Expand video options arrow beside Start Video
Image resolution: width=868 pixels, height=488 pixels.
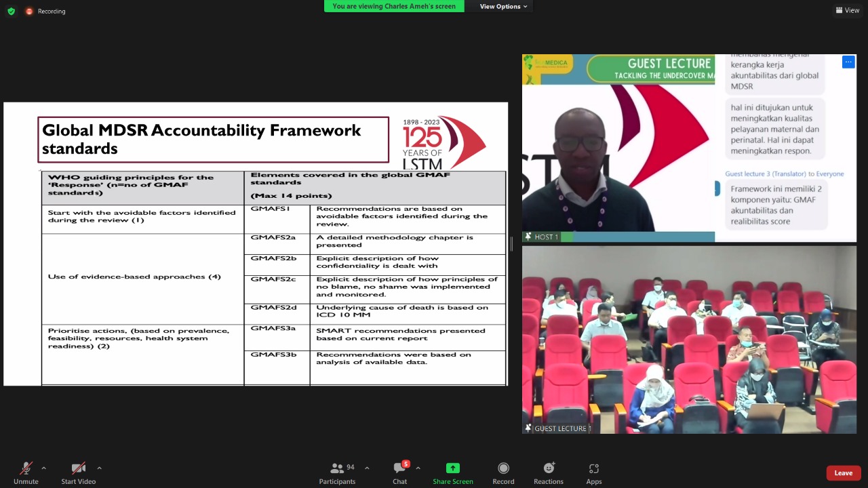pos(99,468)
